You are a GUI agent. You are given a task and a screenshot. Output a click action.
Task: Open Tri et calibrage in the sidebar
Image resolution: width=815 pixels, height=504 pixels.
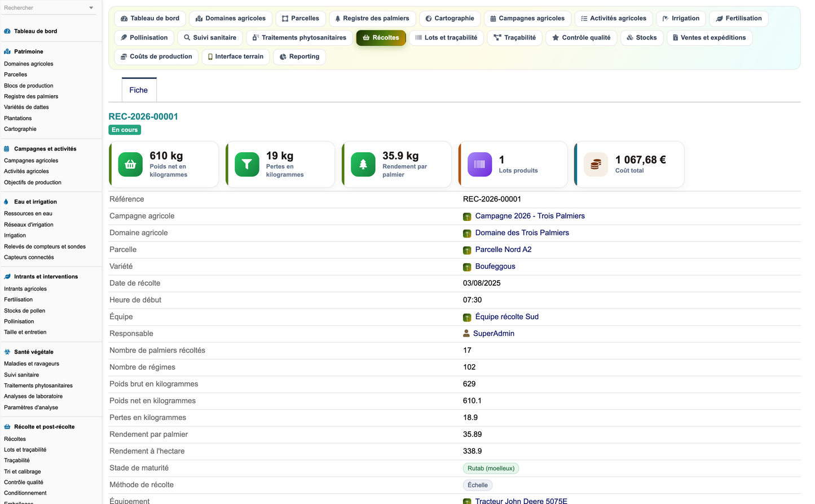pyautogui.click(x=23, y=472)
